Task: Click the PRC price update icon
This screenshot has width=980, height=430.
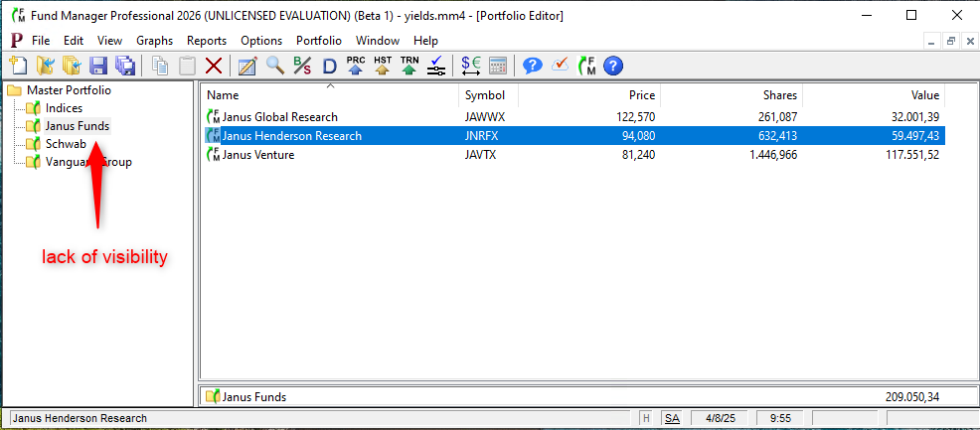Action: coord(356,66)
